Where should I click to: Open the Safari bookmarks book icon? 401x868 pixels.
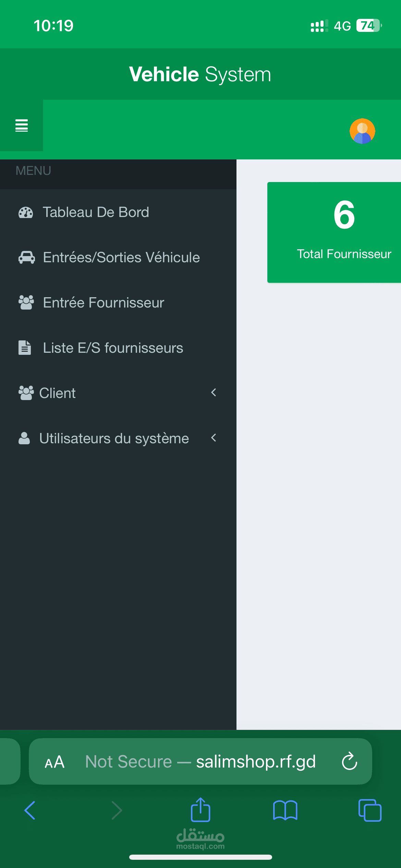[x=285, y=810]
